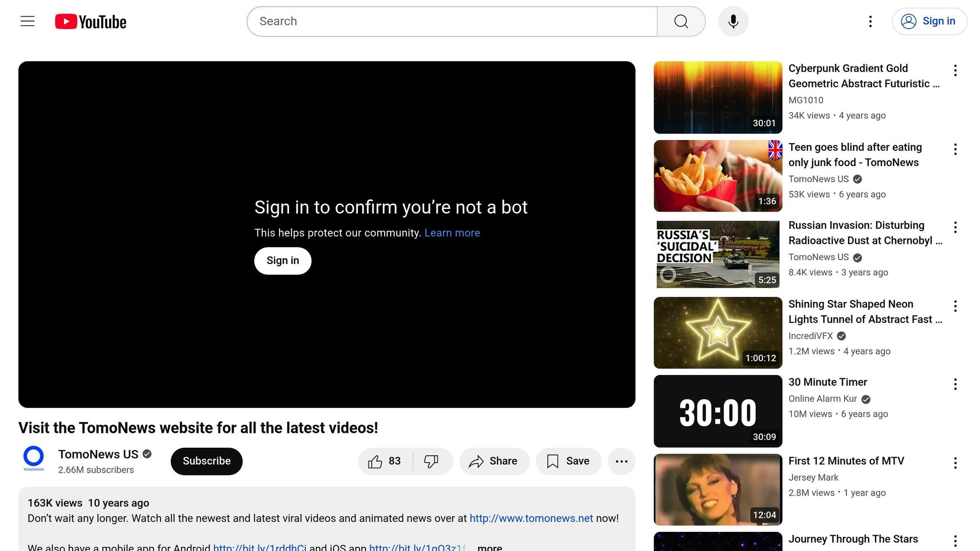Open the hamburger guide menu
Viewport: 980px width, 551px height.
[x=28, y=22]
